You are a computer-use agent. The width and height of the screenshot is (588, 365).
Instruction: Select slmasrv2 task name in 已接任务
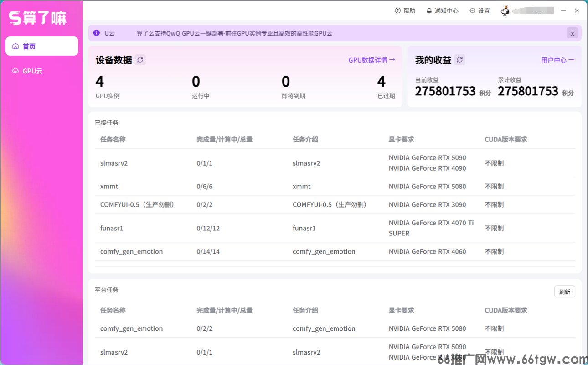tap(114, 163)
